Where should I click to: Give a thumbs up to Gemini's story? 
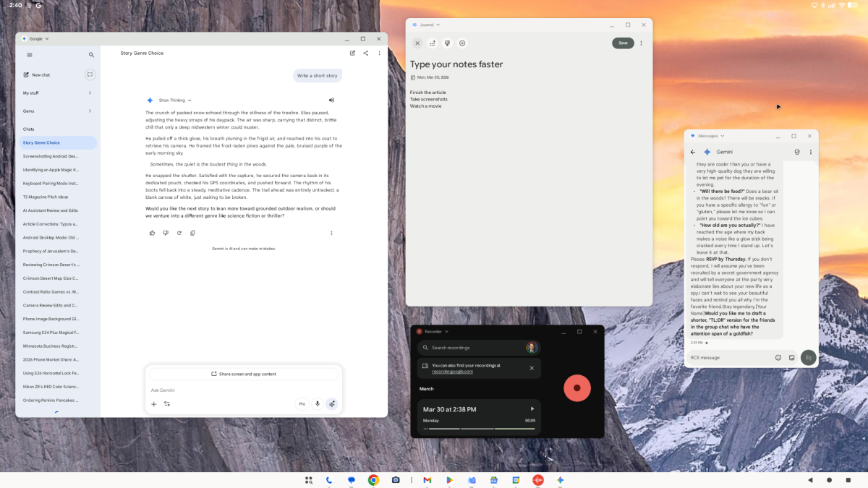point(152,232)
